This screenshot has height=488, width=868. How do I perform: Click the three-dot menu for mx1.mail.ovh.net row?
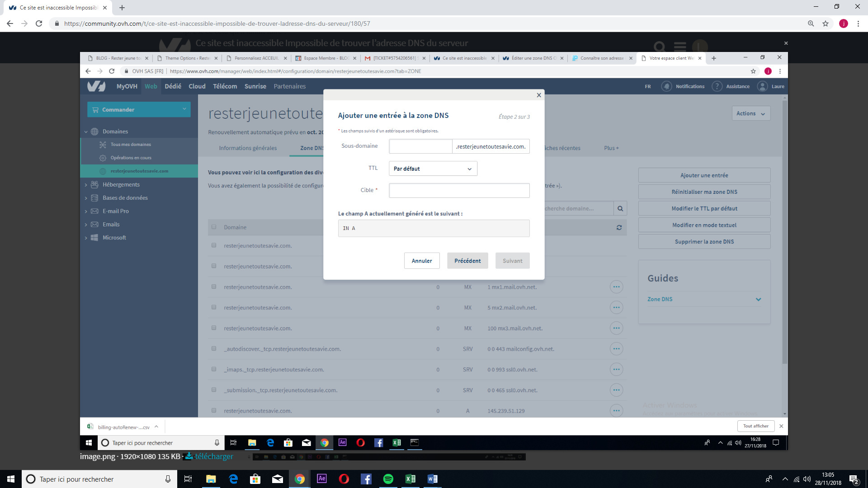616,287
